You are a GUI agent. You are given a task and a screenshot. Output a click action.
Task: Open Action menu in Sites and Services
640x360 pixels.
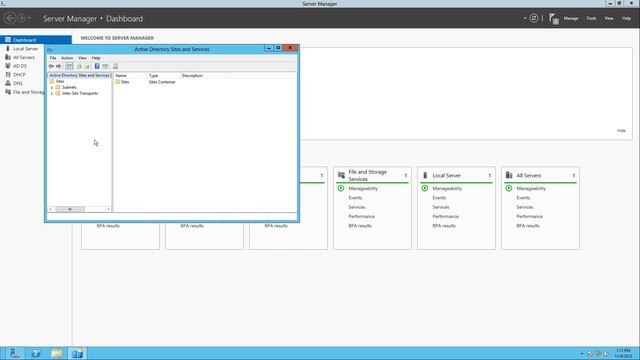[x=67, y=58]
